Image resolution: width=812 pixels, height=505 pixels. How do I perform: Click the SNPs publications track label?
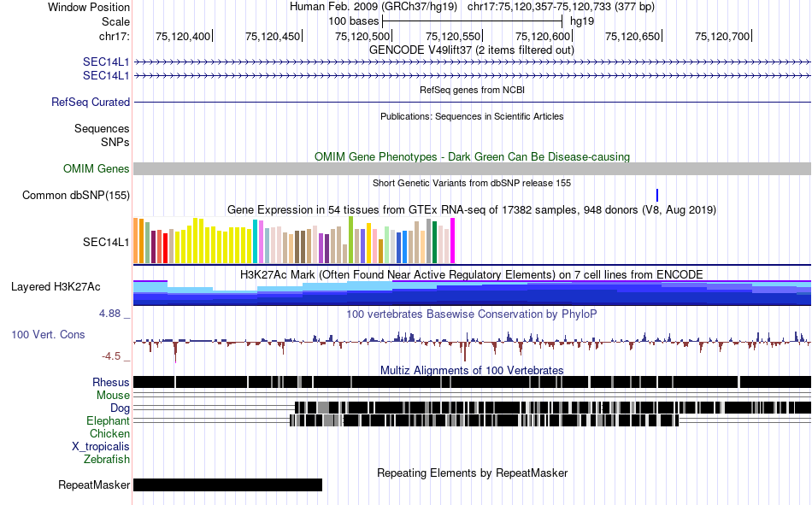pyautogui.click(x=115, y=142)
